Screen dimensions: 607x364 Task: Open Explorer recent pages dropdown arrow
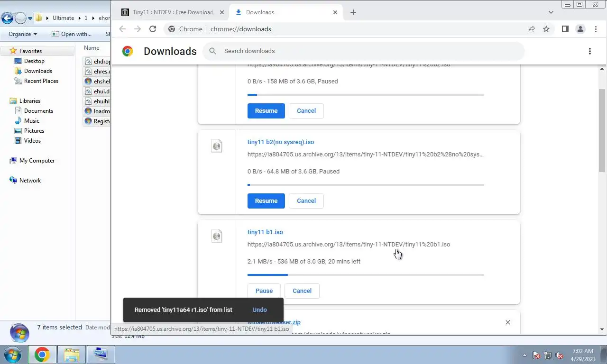pos(30,18)
